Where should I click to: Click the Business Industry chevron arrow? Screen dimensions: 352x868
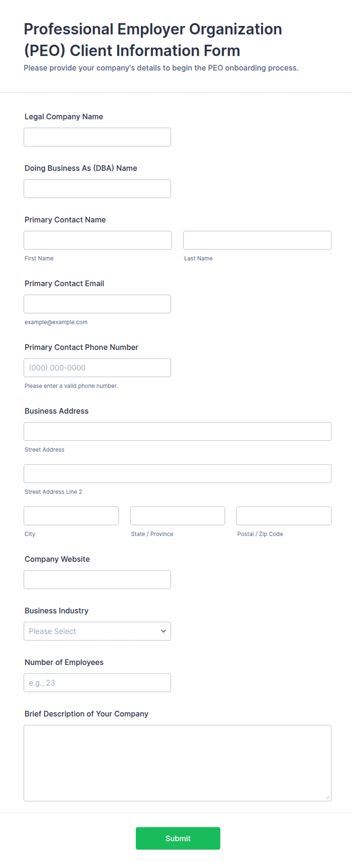164,631
